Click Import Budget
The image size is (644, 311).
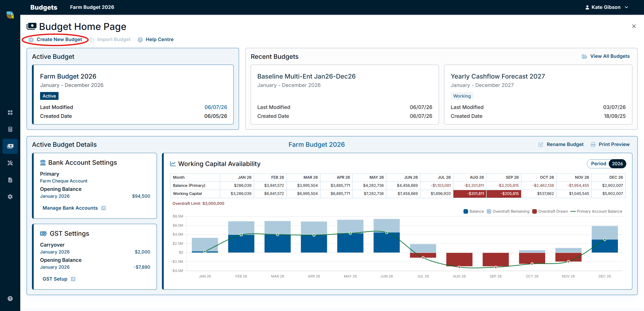(114, 40)
